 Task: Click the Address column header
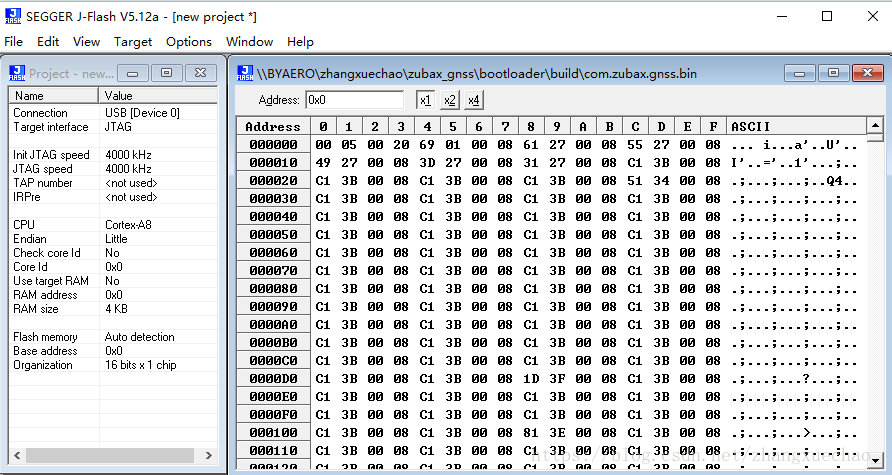click(x=273, y=126)
